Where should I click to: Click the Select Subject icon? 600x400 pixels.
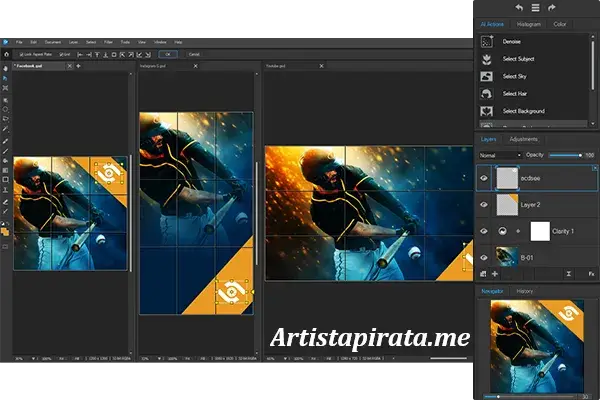[487, 59]
